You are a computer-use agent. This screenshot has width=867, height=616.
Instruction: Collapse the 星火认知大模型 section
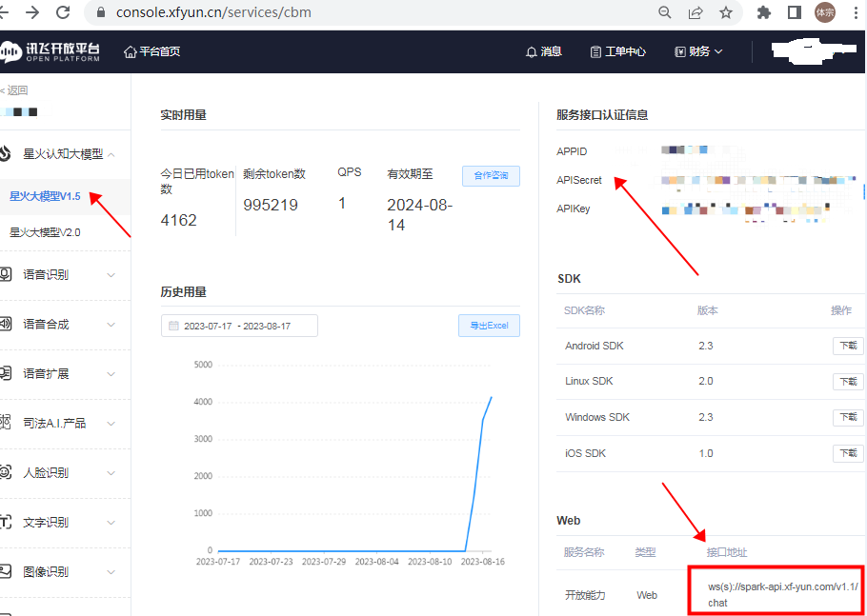point(111,154)
